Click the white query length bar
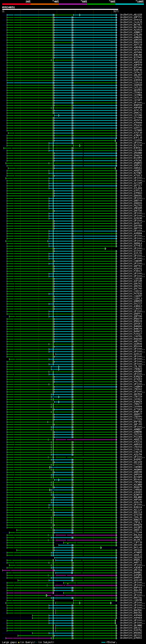 [60, 10]
